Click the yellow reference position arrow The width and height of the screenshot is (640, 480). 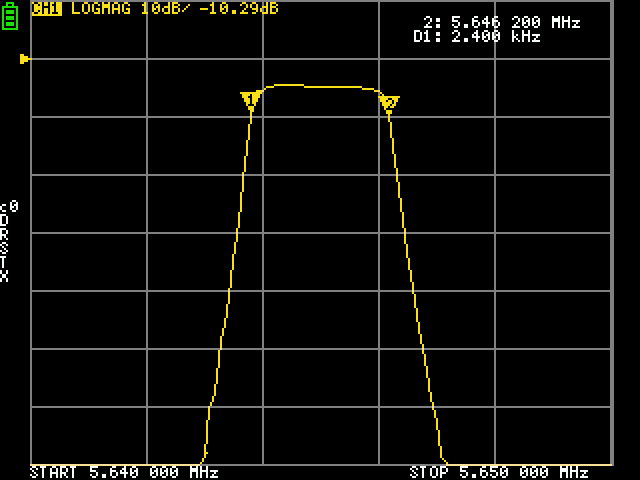25,59
